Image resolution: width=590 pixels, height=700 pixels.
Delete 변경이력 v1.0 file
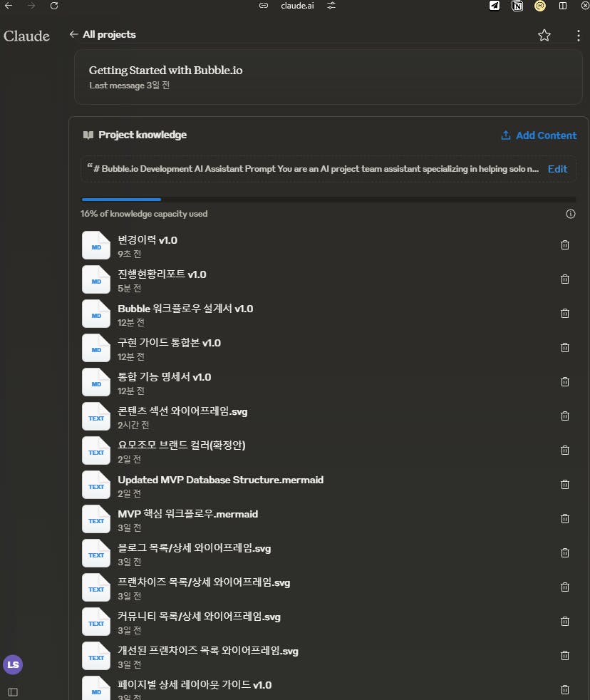[x=565, y=245]
